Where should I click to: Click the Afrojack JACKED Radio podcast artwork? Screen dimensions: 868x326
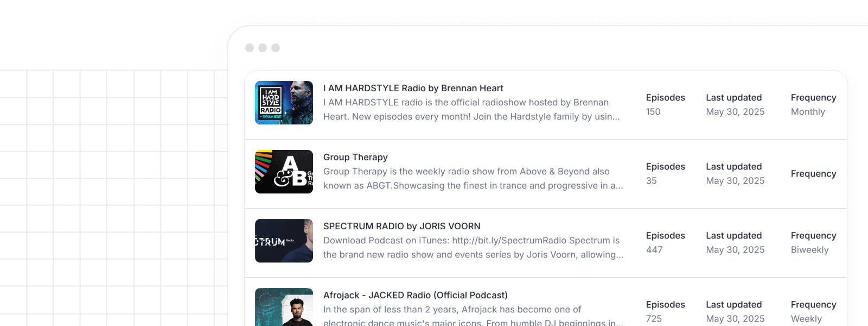point(284,308)
